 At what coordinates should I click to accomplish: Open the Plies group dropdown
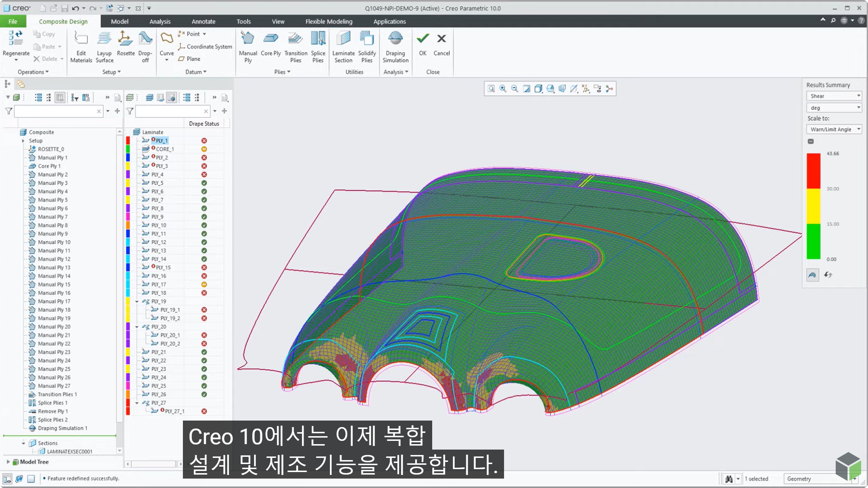pos(282,72)
